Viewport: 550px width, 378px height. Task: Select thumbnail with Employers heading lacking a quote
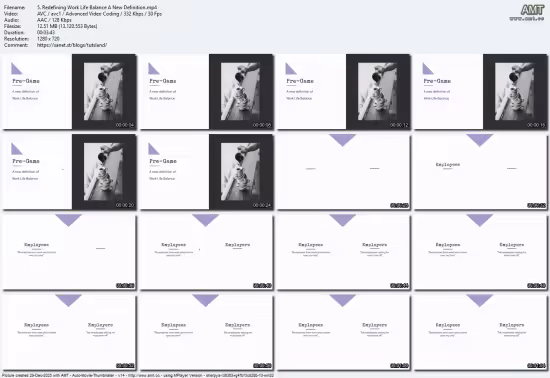207,252
